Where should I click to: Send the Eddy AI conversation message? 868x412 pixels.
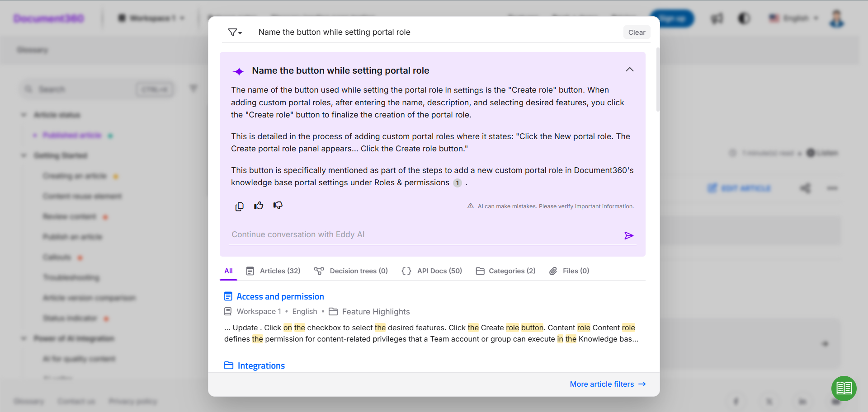tap(629, 235)
